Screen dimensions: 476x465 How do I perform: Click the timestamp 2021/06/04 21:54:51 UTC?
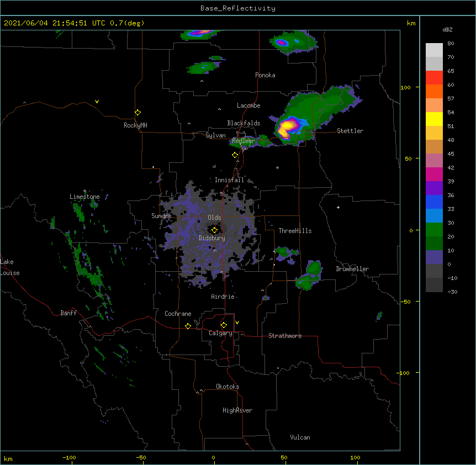pyautogui.click(x=55, y=23)
